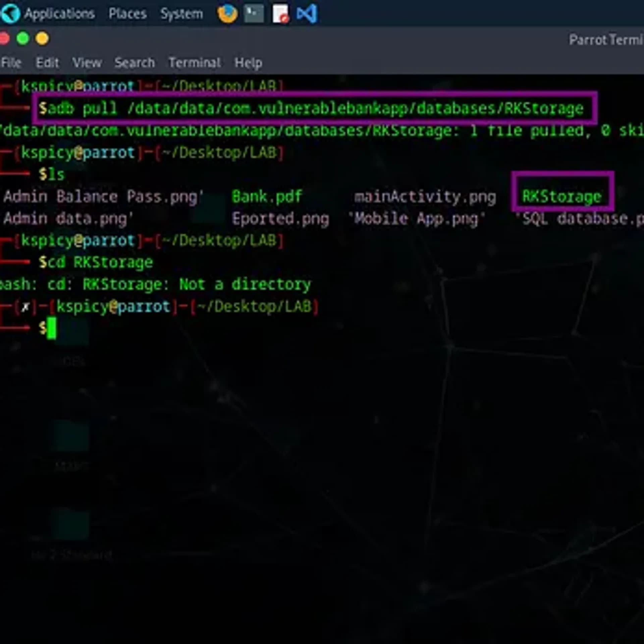
Task: Open the terminal File menu
Action: tap(11, 63)
